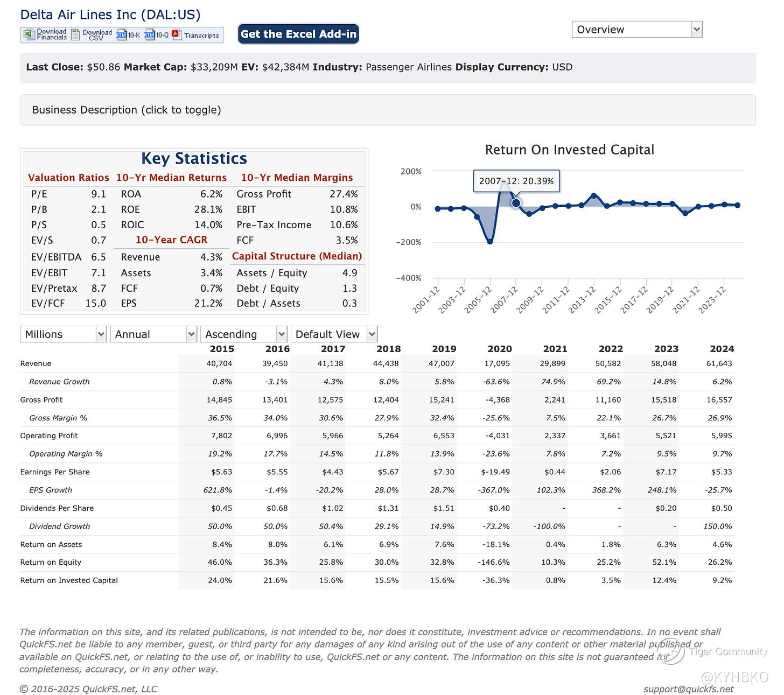Click the 10-Yr Median Returns heading
The image size is (784, 695).
(171, 178)
